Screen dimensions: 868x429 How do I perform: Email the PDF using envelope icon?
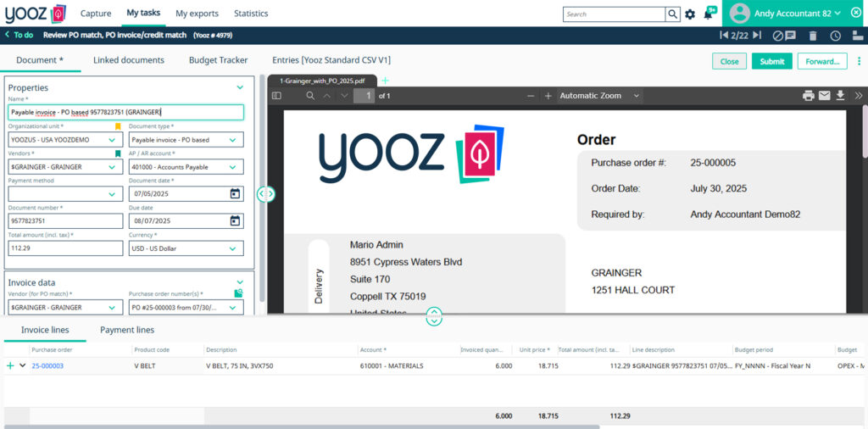coord(825,96)
